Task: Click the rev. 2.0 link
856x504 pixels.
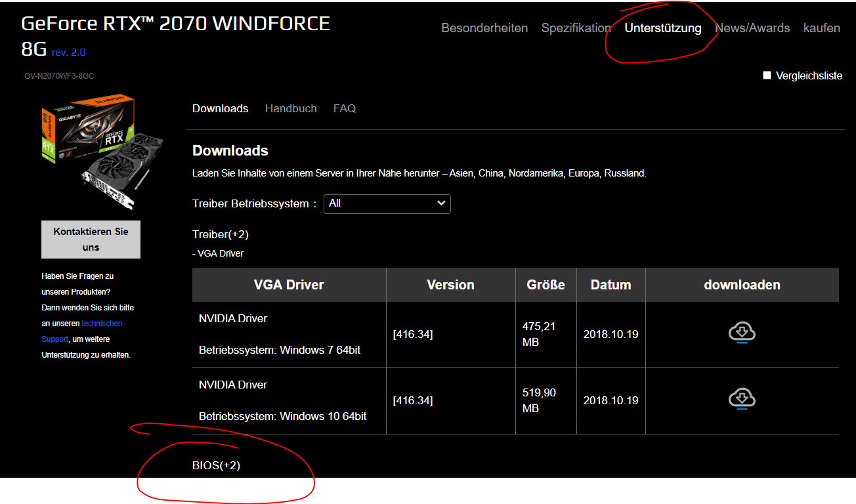Action: pyautogui.click(x=68, y=52)
